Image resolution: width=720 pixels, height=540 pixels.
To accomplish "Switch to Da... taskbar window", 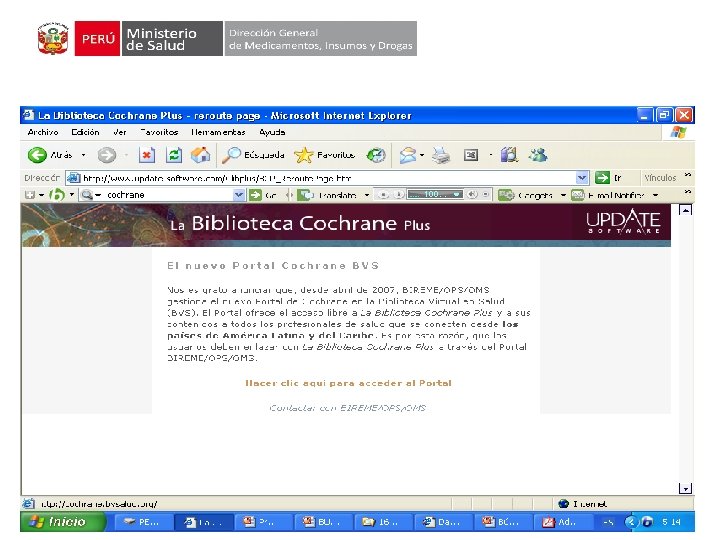I will point(443,522).
